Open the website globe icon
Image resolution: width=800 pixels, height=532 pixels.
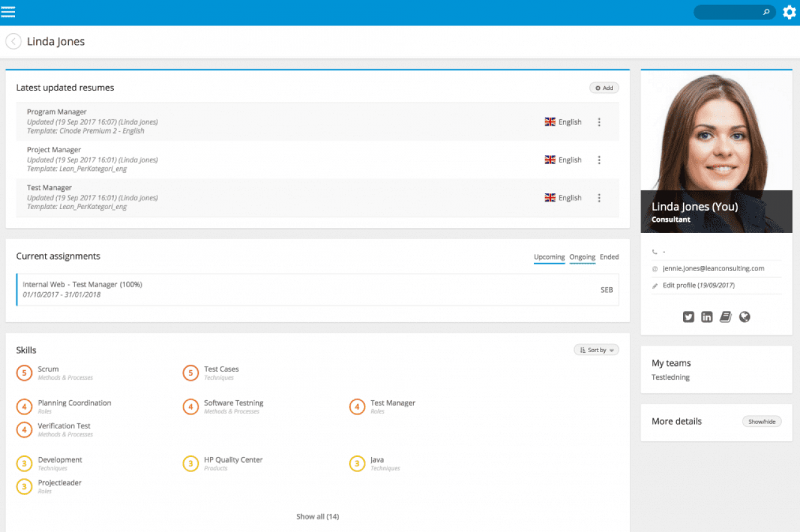point(744,317)
